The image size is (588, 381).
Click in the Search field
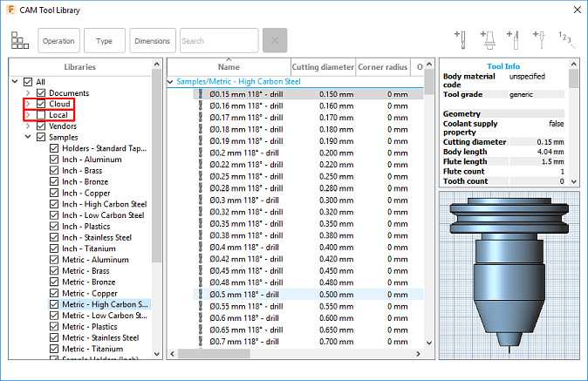[218, 41]
